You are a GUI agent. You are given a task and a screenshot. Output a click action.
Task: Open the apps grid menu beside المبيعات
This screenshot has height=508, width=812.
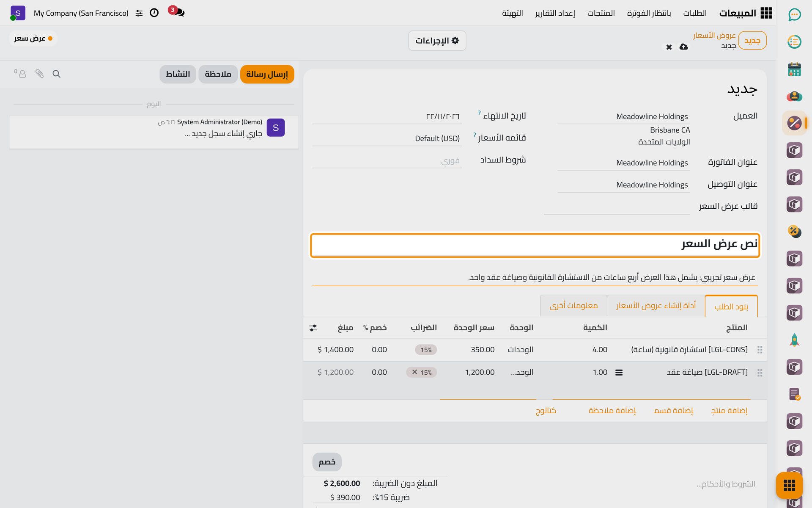[766, 13]
